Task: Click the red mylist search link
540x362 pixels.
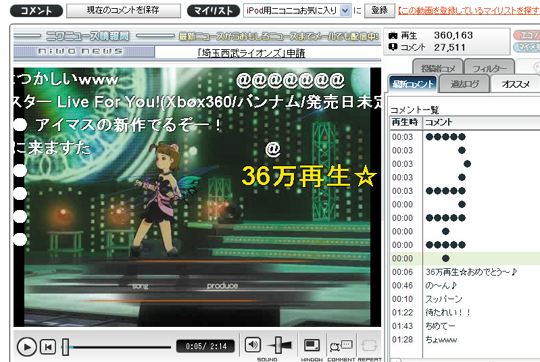Action: (468, 11)
